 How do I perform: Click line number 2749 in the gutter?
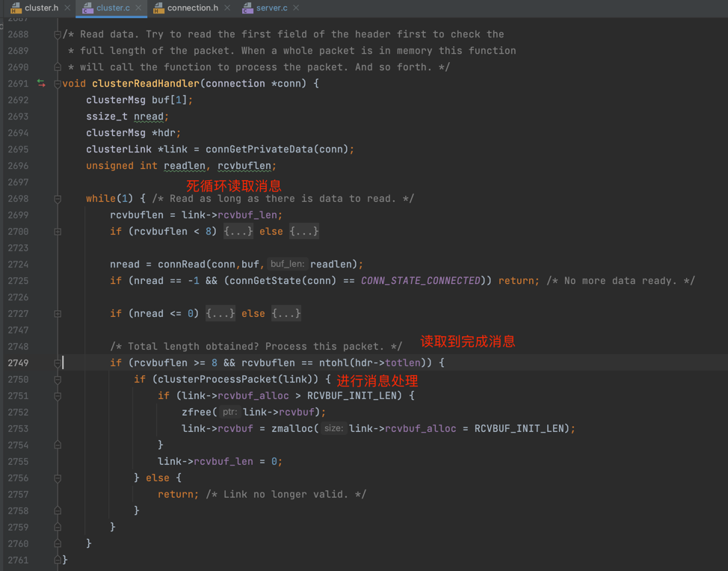pos(18,363)
